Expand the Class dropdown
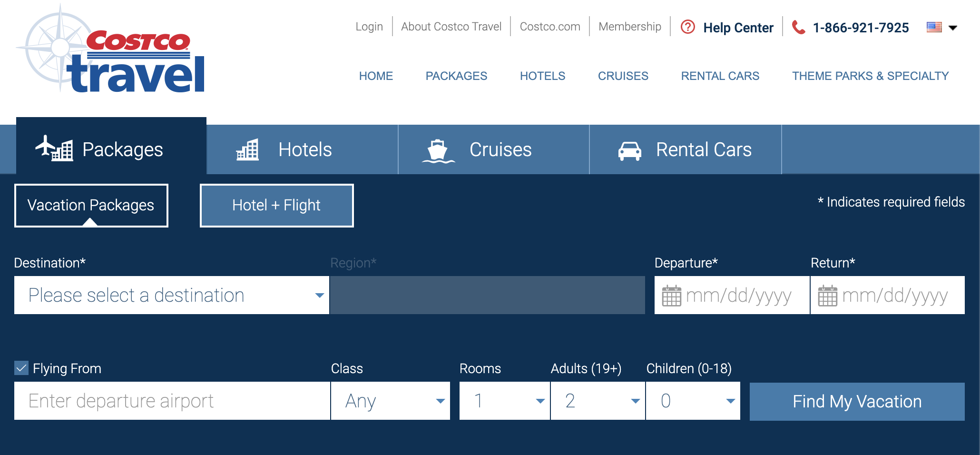Screen dimensions: 980x455 pyautogui.click(x=391, y=401)
